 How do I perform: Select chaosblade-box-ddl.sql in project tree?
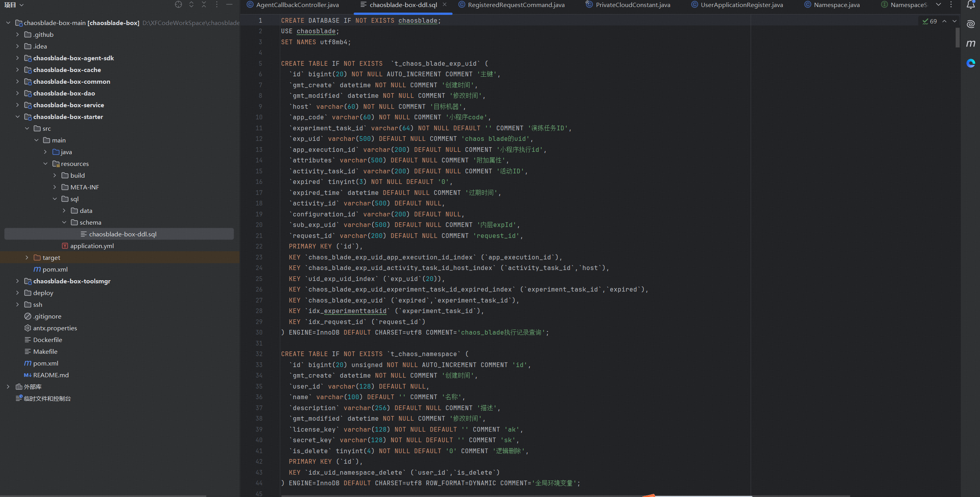[119, 234]
